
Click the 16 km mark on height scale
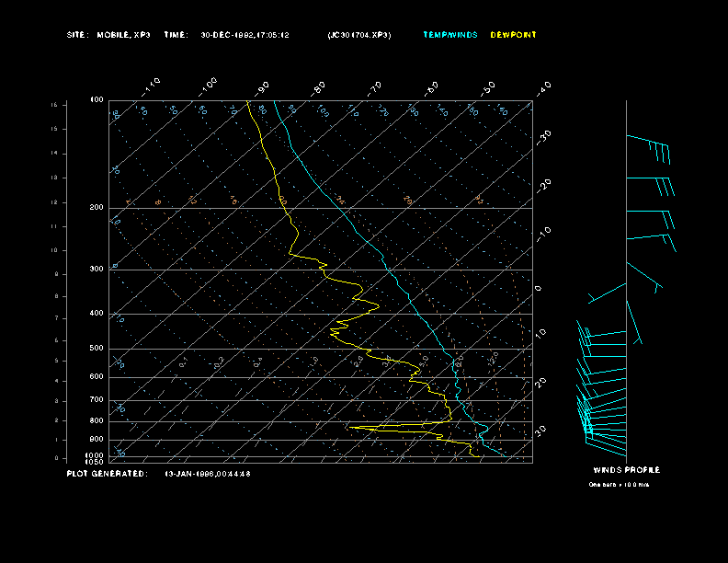(x=54, y=105)
